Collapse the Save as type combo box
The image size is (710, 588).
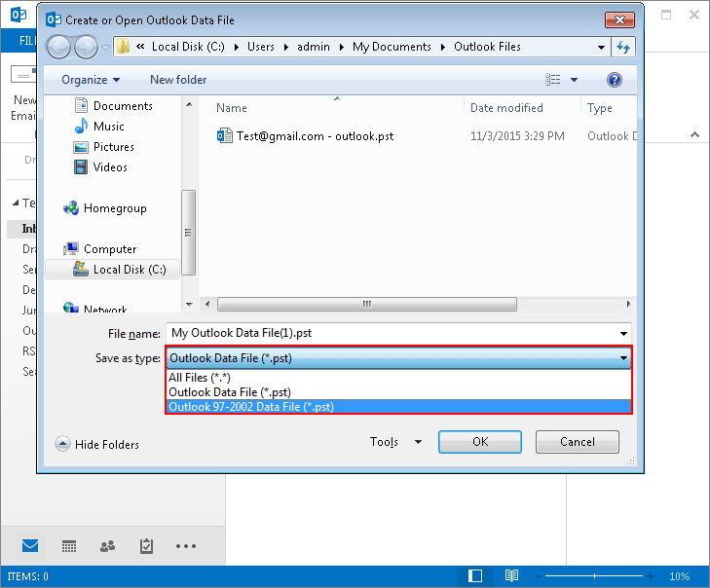(623, 358)
